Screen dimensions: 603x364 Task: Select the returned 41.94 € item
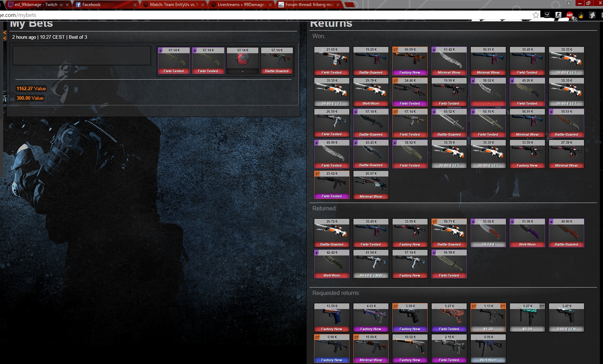(x=371, y=264)
